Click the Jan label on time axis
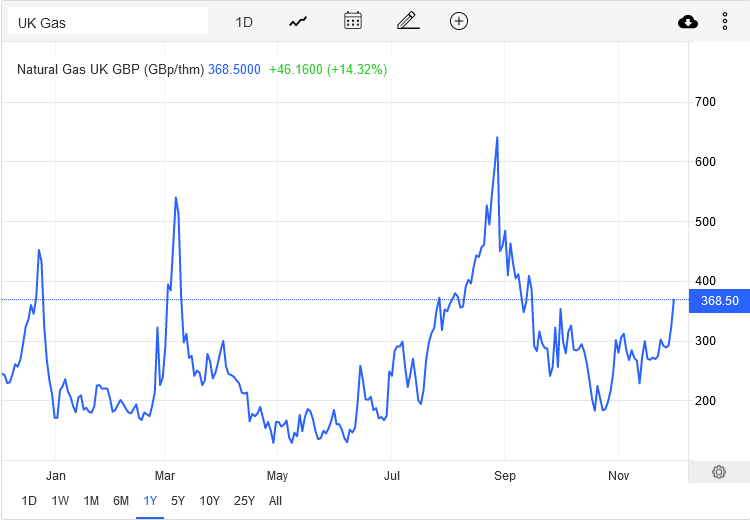Viewport: 750px width, 520px height. [55, 476]
